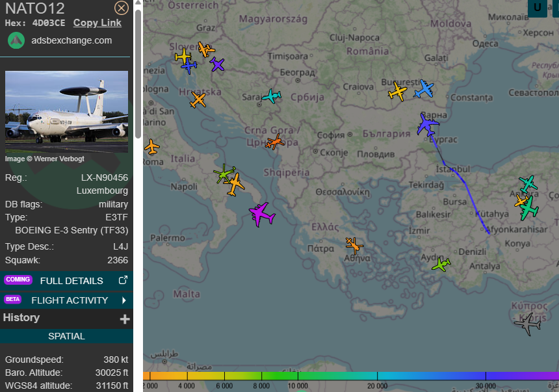Select the purple aircraft near Slovenia
The height and width of the screenshot is (392, 559).
(216, 64)
